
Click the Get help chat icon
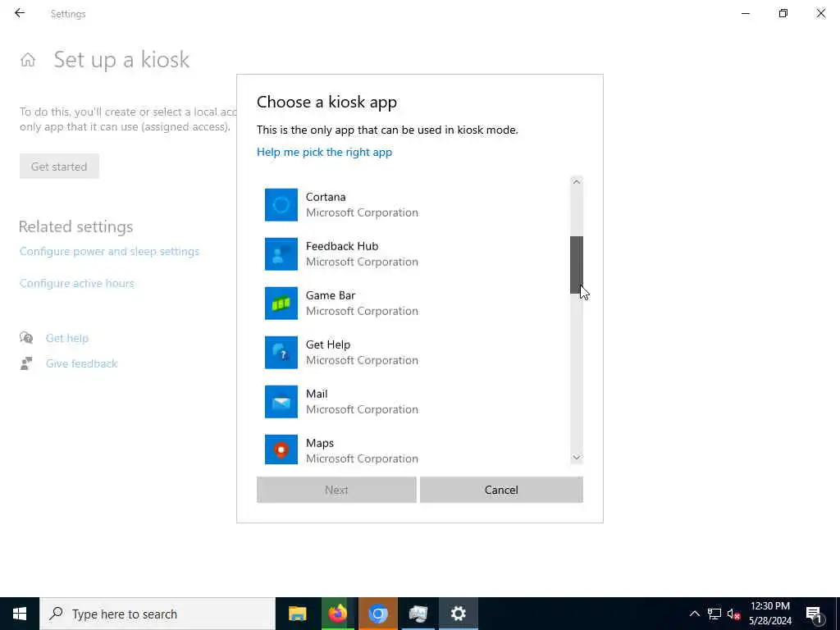pos(26,337)
